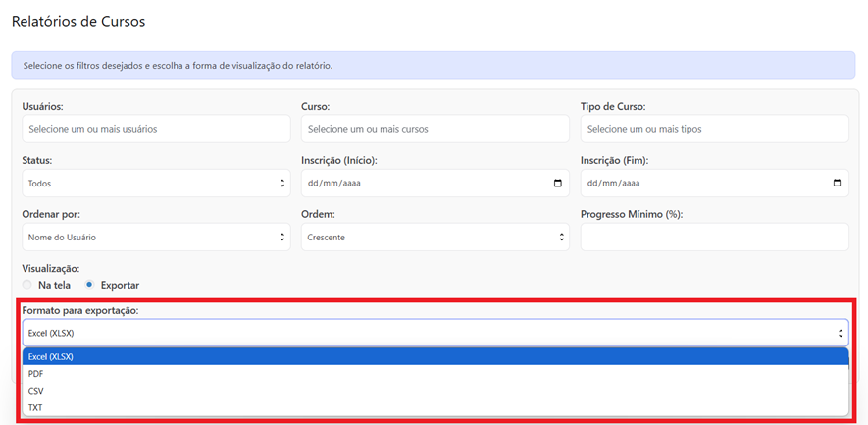
Task: Click the Inscrição (Início) date field
Action: point(422,184)
